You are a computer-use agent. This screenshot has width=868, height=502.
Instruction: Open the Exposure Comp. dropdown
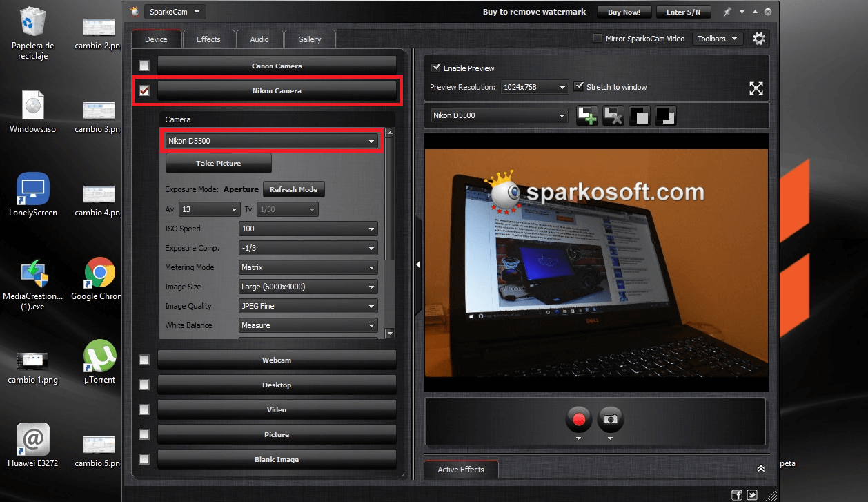coord(308,248)
